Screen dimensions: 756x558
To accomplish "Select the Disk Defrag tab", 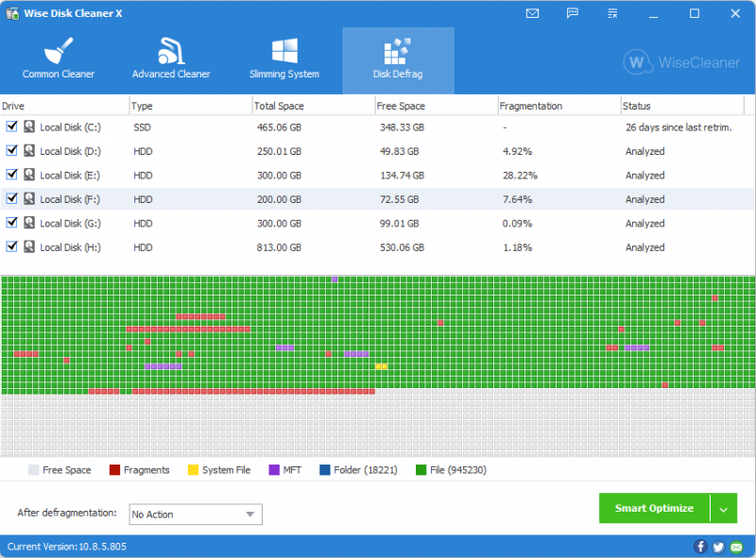I will coord(398,60).
